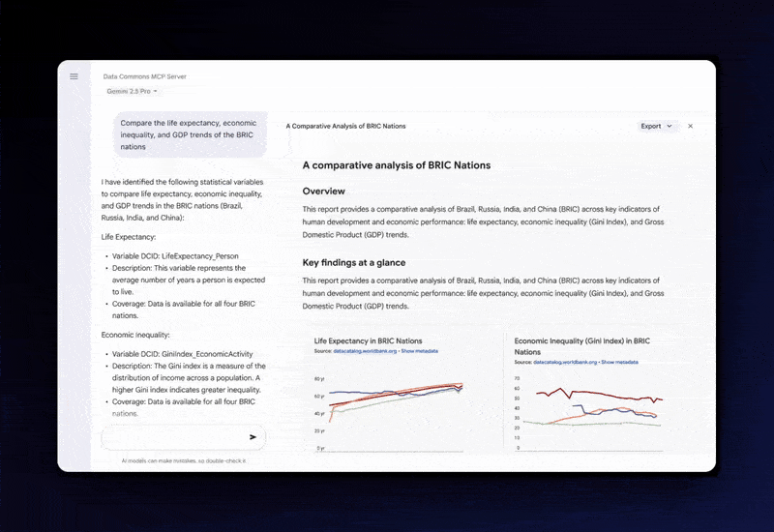Click the 'Life Expectancy in BRIC Nations' chart title
This screenshot has width=774, height=532.
368,341
